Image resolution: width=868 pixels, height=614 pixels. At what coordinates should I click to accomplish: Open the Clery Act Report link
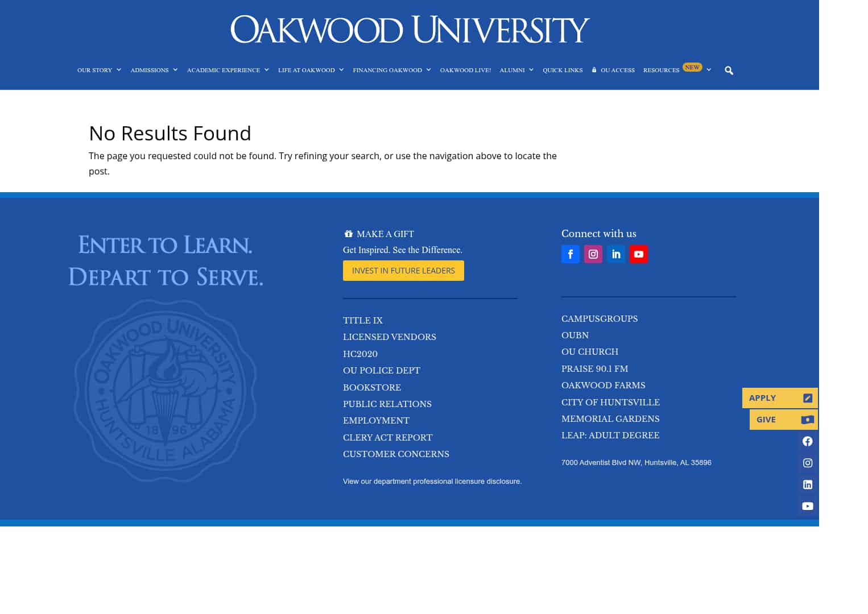[388, 438]
